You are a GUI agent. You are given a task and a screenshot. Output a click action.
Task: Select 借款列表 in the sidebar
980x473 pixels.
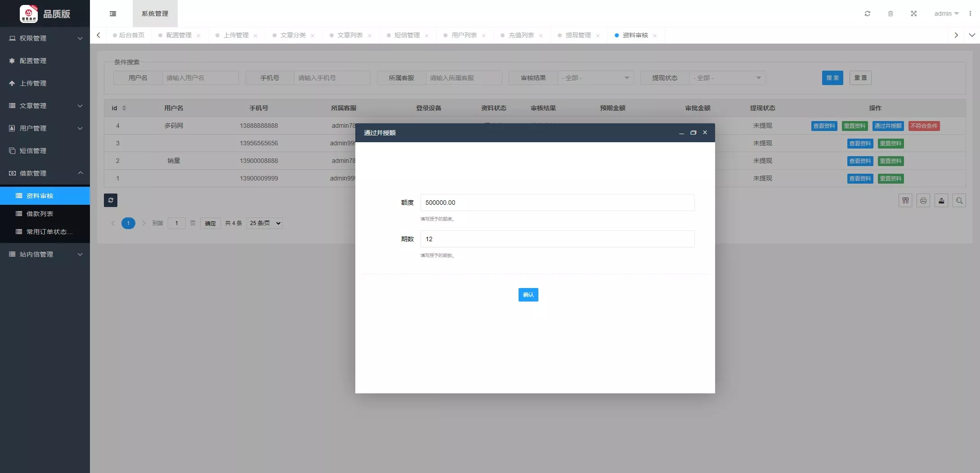click(x=40, y=214)
